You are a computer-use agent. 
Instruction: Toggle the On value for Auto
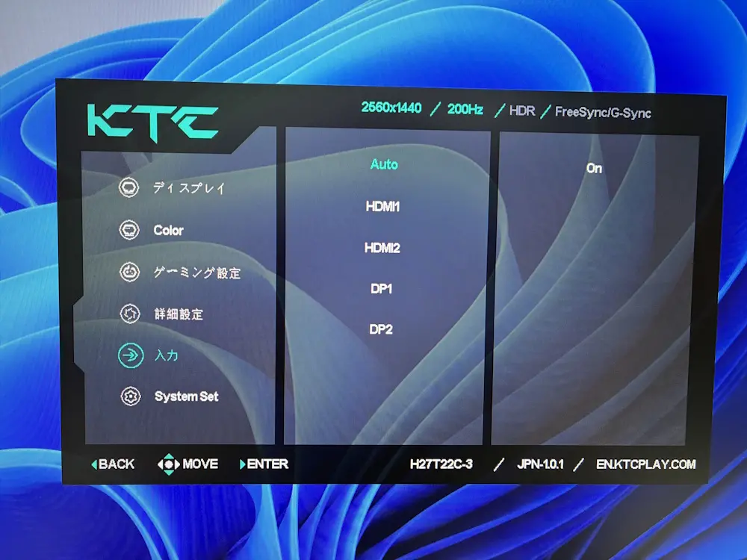(x=594, y=168)
